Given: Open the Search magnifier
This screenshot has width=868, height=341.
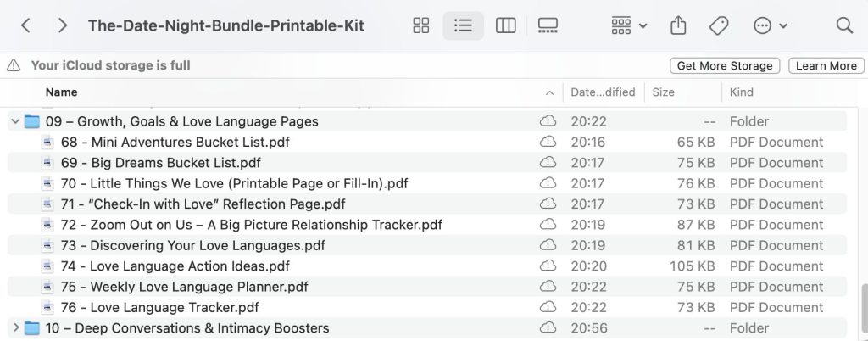Looking at the screenshot, I should click(844, 25).
